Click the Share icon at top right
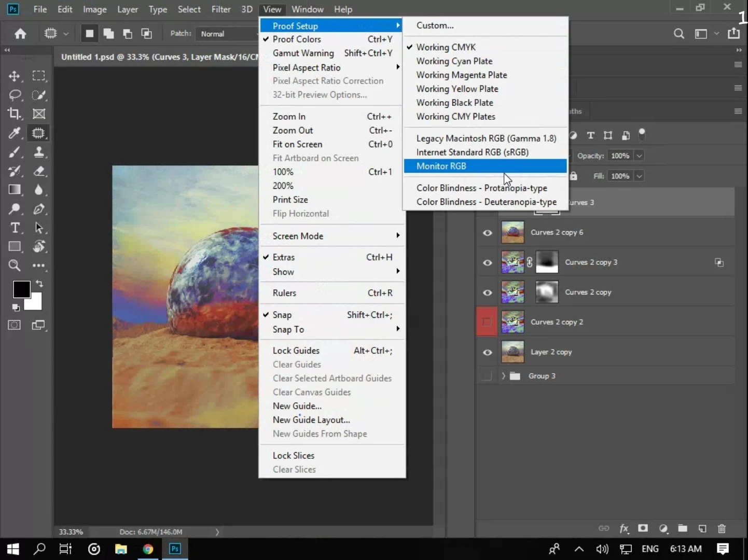This screenshot has width=748, height=560. tap(733, 33)
